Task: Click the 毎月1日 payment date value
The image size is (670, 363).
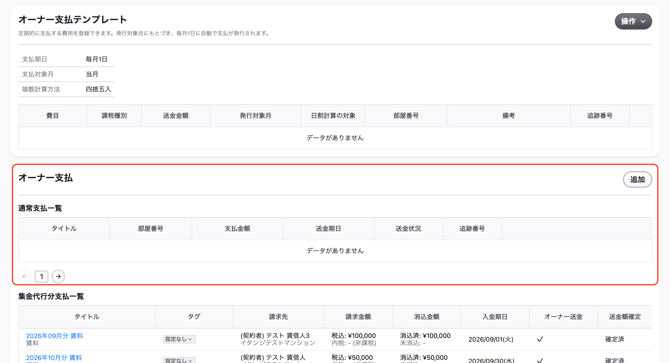Action: coord(97,59)
